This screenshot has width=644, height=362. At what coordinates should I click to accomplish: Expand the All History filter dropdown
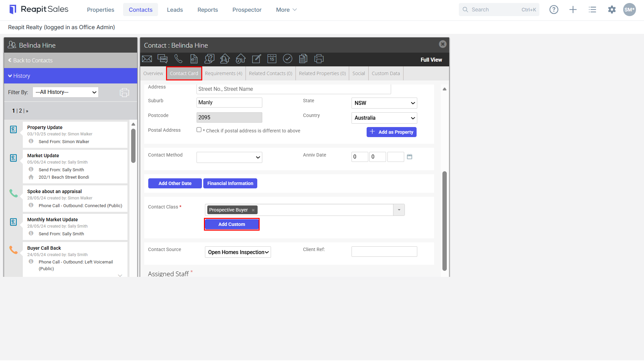pyautogui.click(x=65, y=92)
